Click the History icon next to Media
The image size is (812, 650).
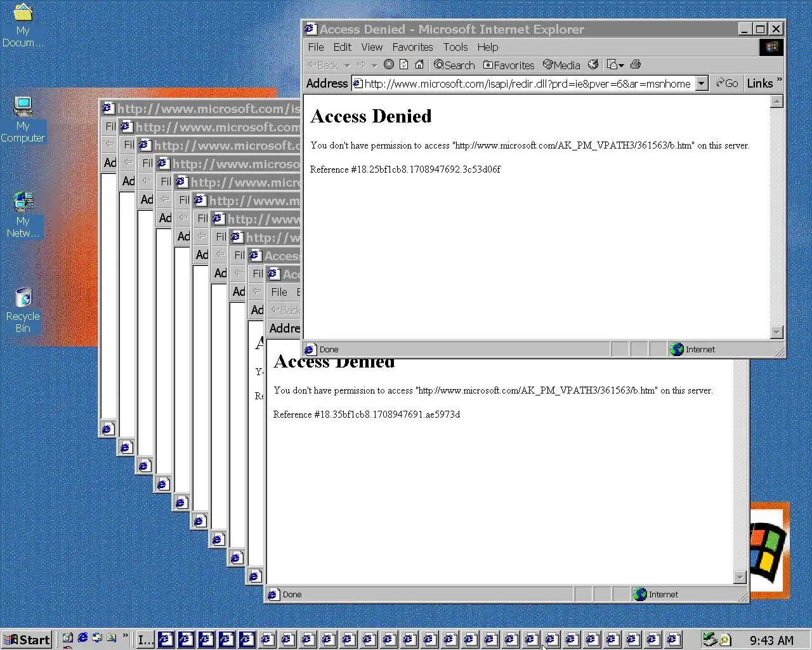593,65
